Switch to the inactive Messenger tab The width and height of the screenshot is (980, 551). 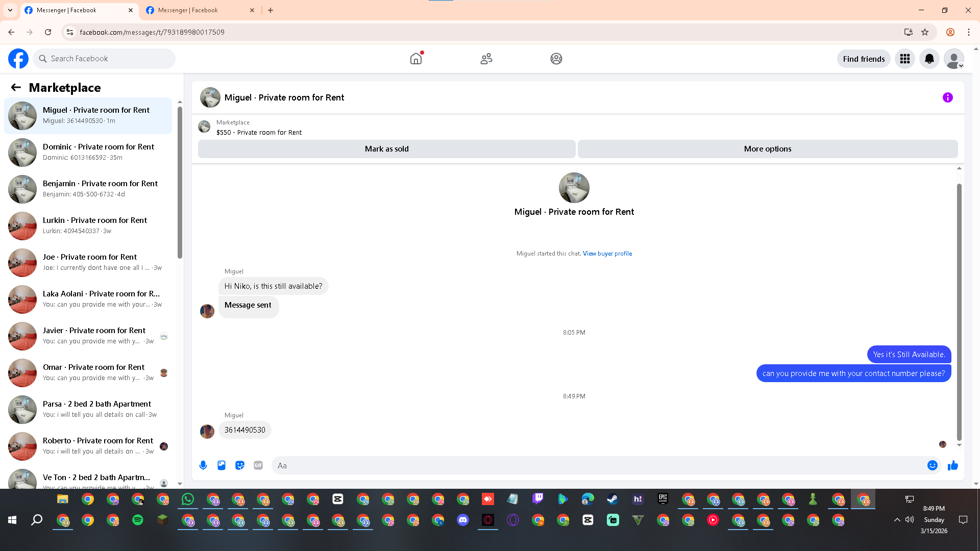pyautogui.click(x=201, y=10)
